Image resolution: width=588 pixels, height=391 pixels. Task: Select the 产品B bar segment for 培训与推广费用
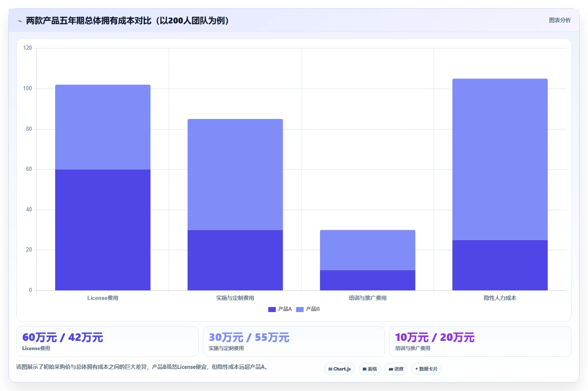pos(367,250)
